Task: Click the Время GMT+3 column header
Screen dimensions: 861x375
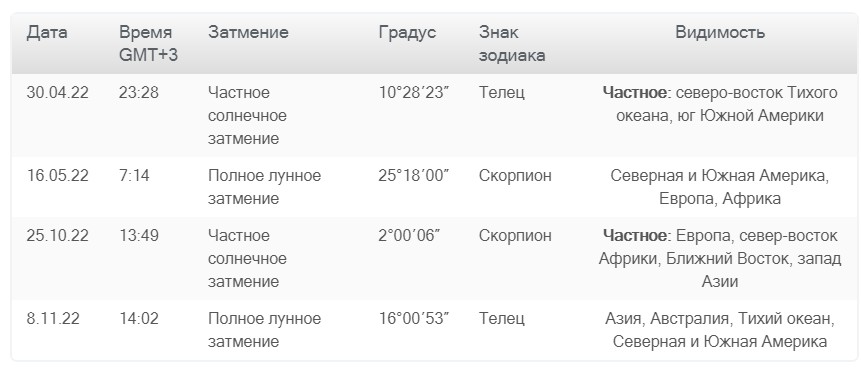Action: [148, 44]
